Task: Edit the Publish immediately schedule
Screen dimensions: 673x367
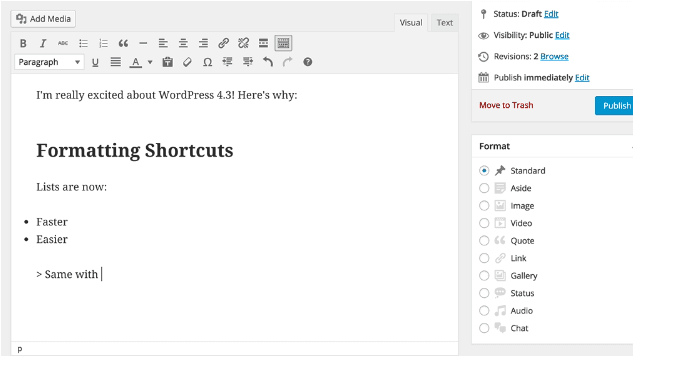Action: (582, 78)
